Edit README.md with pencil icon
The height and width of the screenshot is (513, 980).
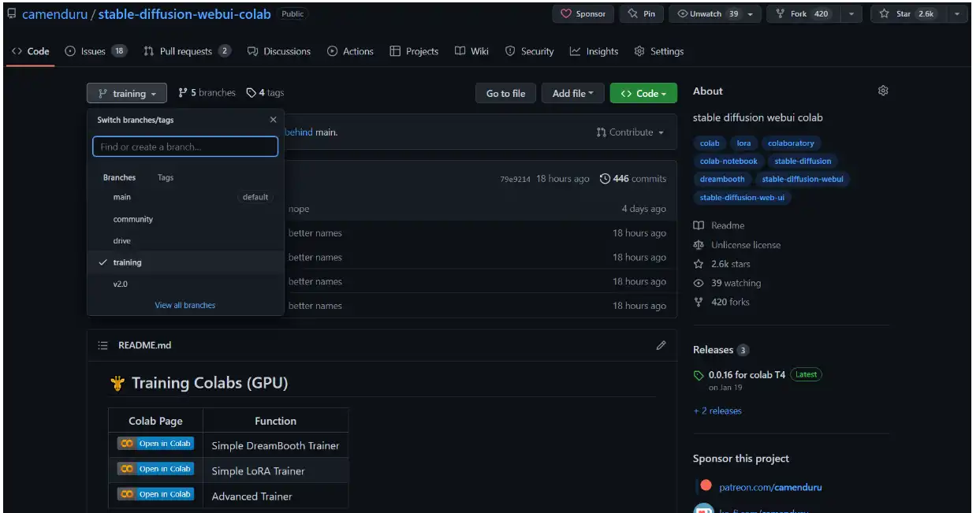[x=661, y=345]
